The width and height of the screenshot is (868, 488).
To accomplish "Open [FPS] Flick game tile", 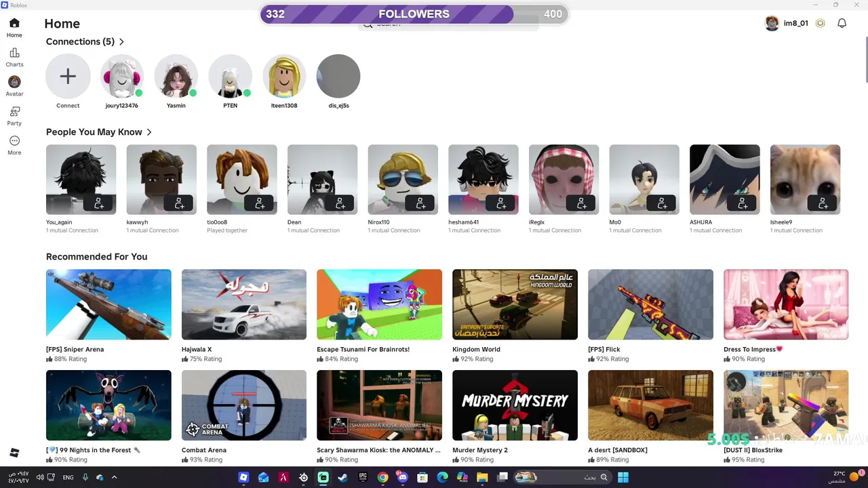I will [x=650, y=316].
